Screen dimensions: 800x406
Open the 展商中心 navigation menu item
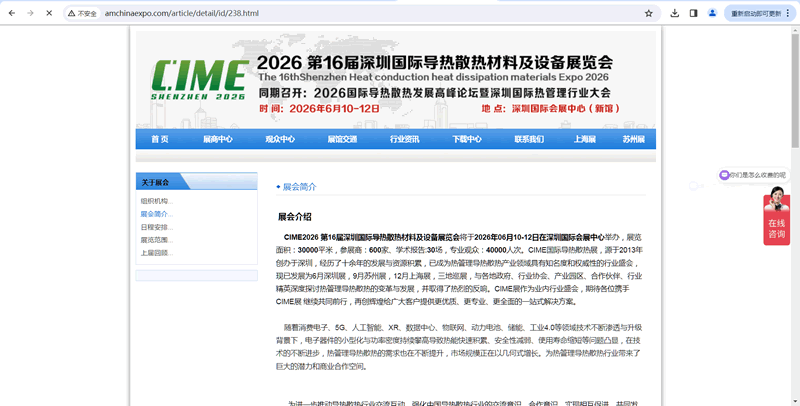pos(218,139)
